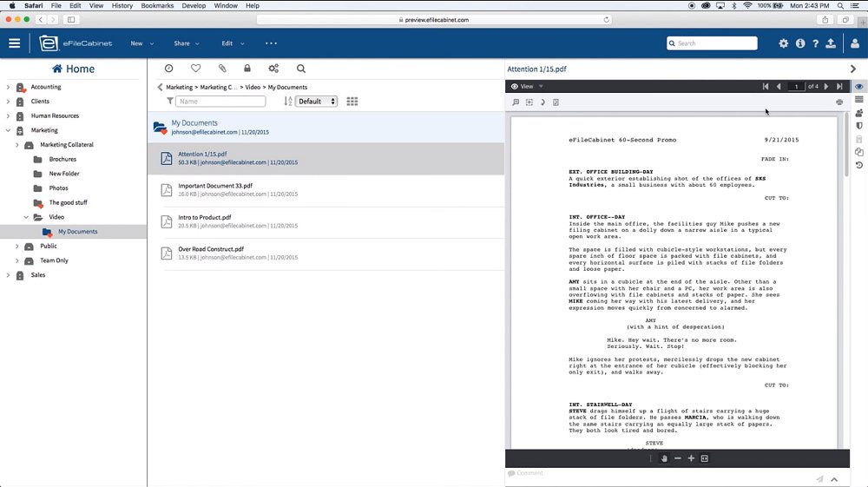Click the lock icon in toolbar
Screen dimensions: 868x487
(247, 69)
